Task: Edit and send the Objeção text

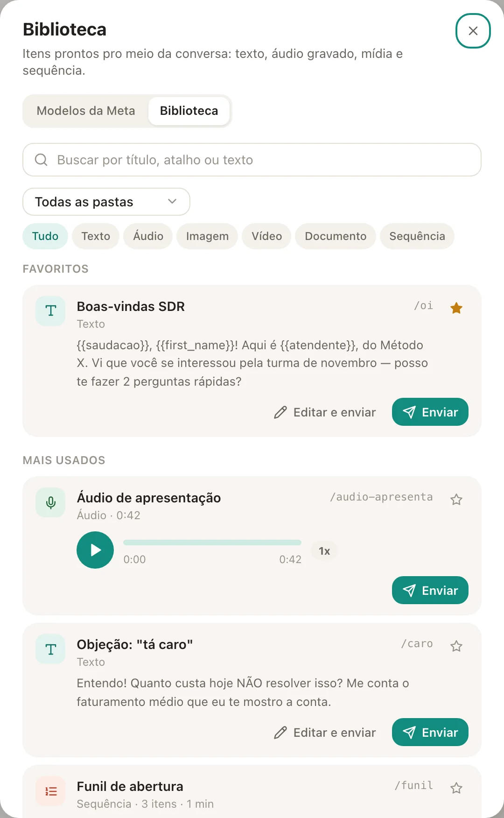Action: 325,733
